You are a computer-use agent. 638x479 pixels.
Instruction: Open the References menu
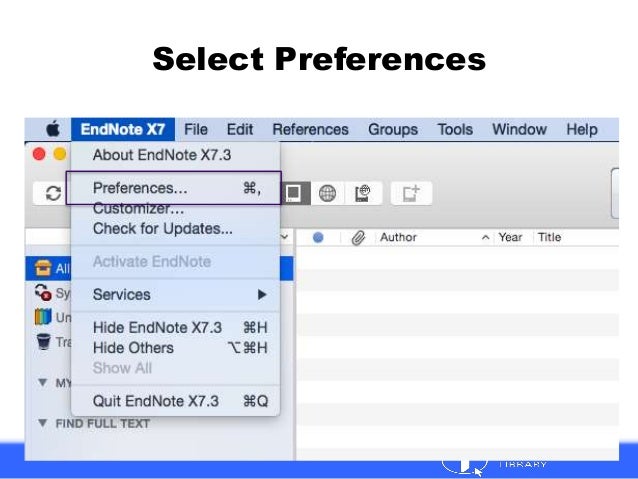[310, 129]
